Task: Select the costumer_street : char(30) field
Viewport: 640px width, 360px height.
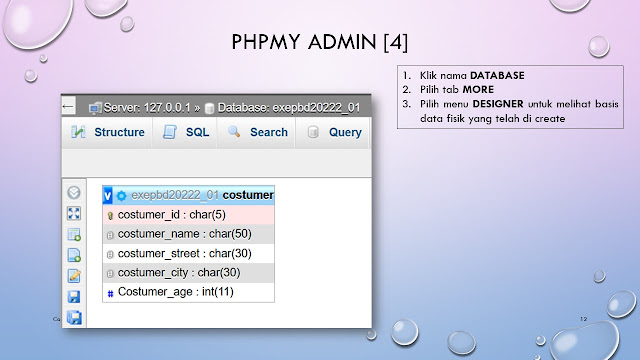Action: [x=189, y=253]
